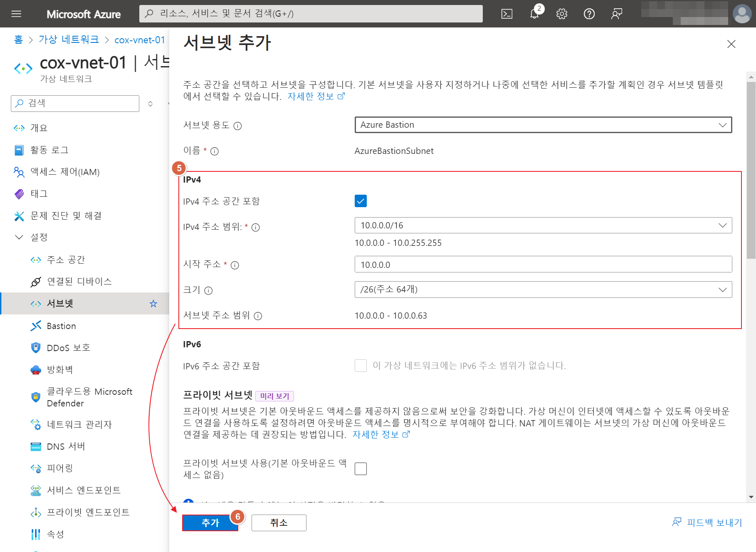Click the 태그 icon

click(19, 194)
